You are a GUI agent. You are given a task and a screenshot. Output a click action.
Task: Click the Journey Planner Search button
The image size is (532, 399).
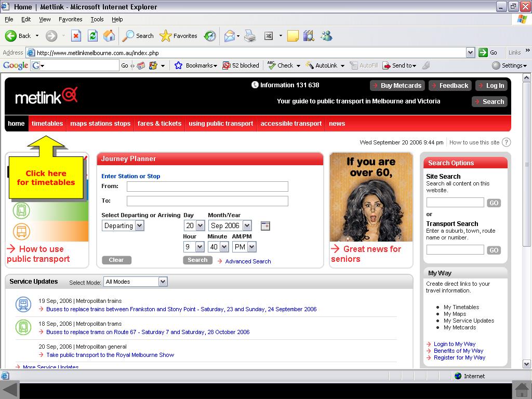[197, 260]
